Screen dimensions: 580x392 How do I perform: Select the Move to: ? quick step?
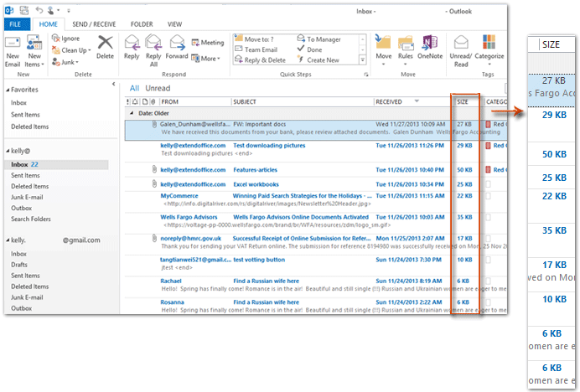[258, 39]
